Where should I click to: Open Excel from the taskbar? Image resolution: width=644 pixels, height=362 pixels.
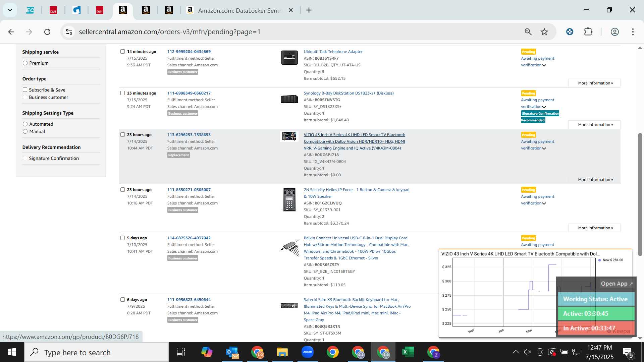pos(408,352)
